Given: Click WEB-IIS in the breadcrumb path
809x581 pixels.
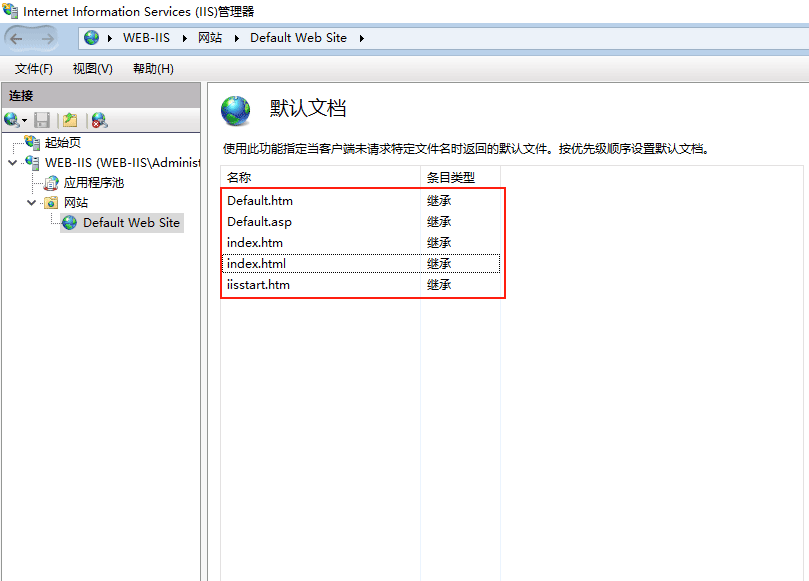Looking at the screenshot, I should (146, 38).
